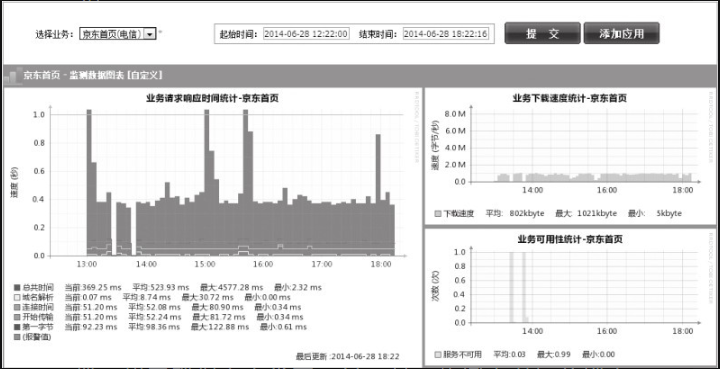Image resolution: width=720 pixels, height=369 pixels.
Task: Click value 最大:4577.28 ms
Action: [231, 288]
